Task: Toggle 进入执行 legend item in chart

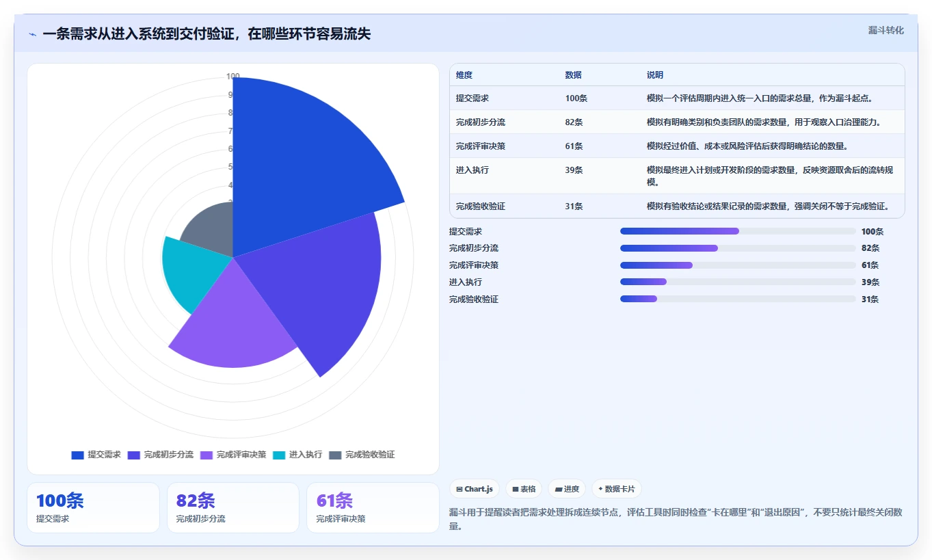Action: click(x=297, y=455)
